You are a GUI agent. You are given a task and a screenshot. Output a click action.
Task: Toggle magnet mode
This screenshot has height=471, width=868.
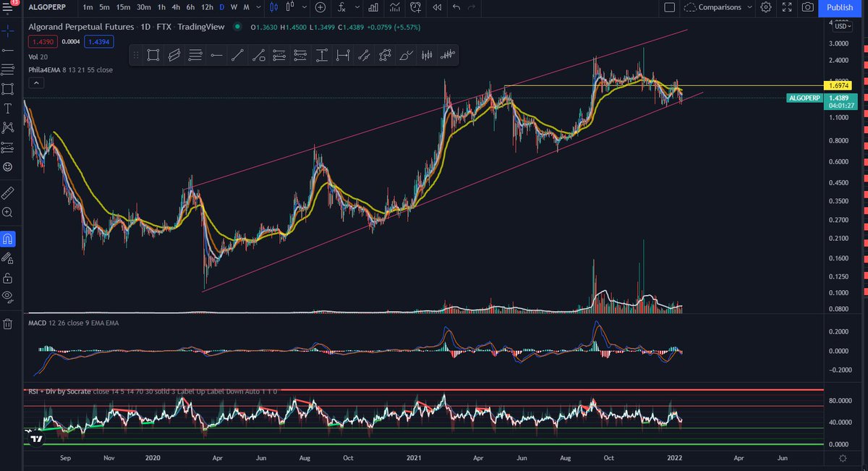coord(8,238)
